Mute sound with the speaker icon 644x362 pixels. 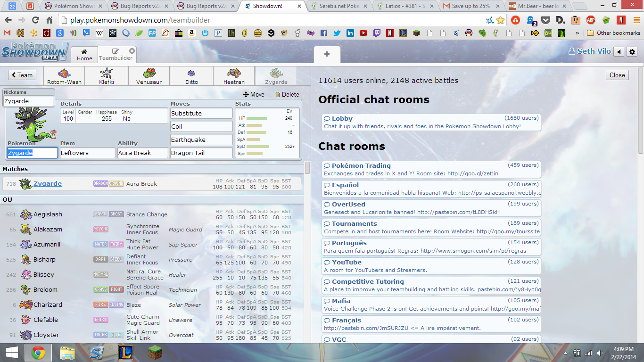click(620, 52)
